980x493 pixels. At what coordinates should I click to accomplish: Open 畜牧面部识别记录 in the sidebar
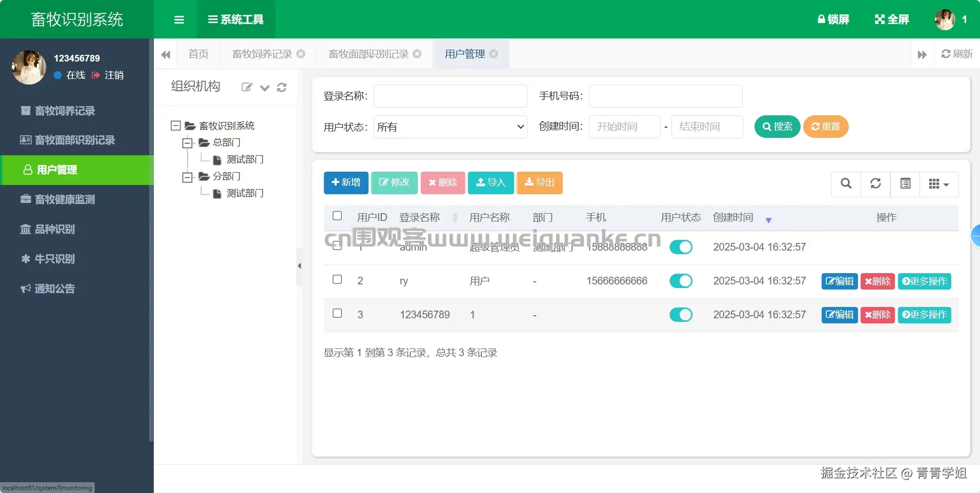click(x=77, y=140)
